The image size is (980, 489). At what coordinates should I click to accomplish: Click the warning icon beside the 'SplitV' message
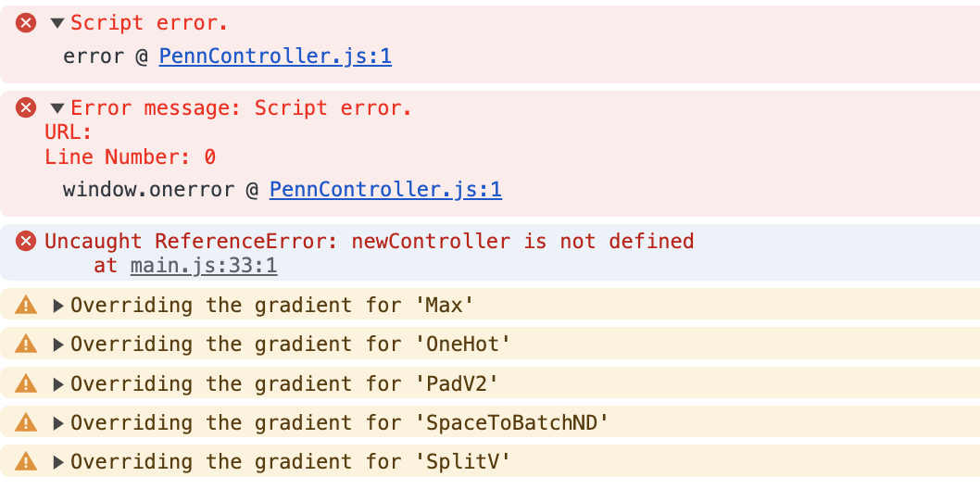point(26,461)
